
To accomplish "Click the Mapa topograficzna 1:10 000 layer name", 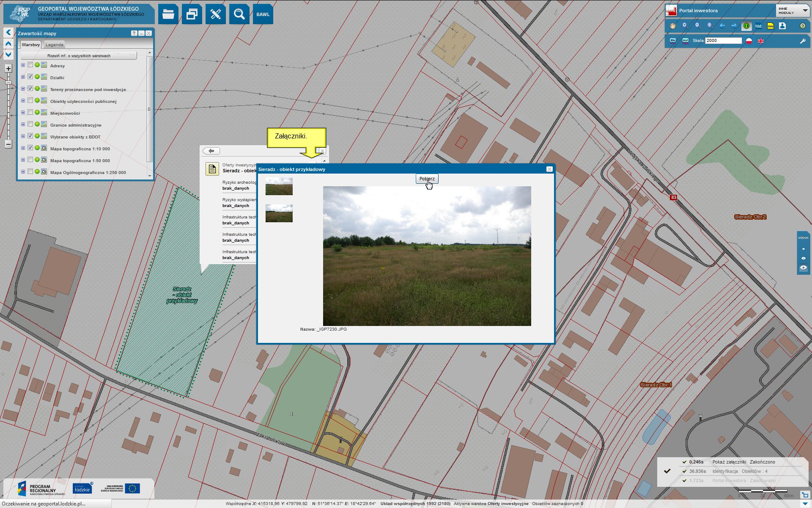I will [x=80, y=149].
